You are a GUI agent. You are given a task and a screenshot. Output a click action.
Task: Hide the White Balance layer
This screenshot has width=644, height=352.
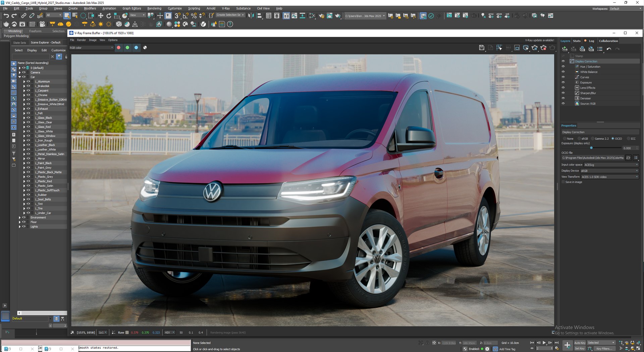click(563, 72)
